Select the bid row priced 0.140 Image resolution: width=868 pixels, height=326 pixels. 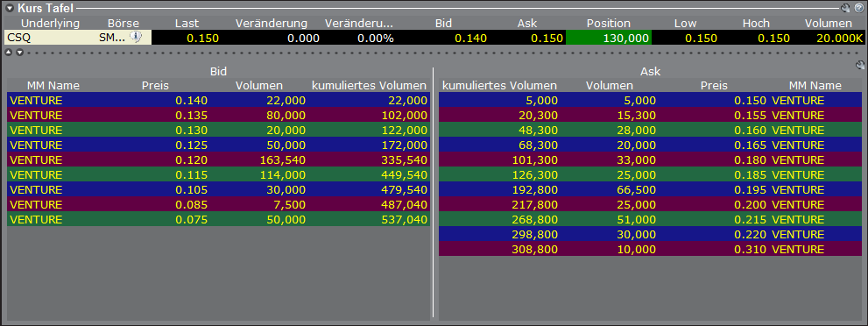coord(219,100)
